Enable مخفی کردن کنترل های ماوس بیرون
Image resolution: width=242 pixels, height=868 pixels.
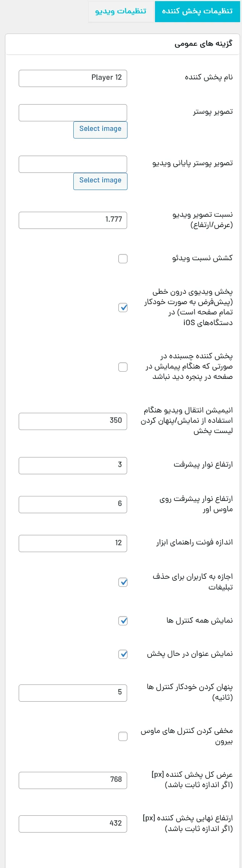(123, 736)
